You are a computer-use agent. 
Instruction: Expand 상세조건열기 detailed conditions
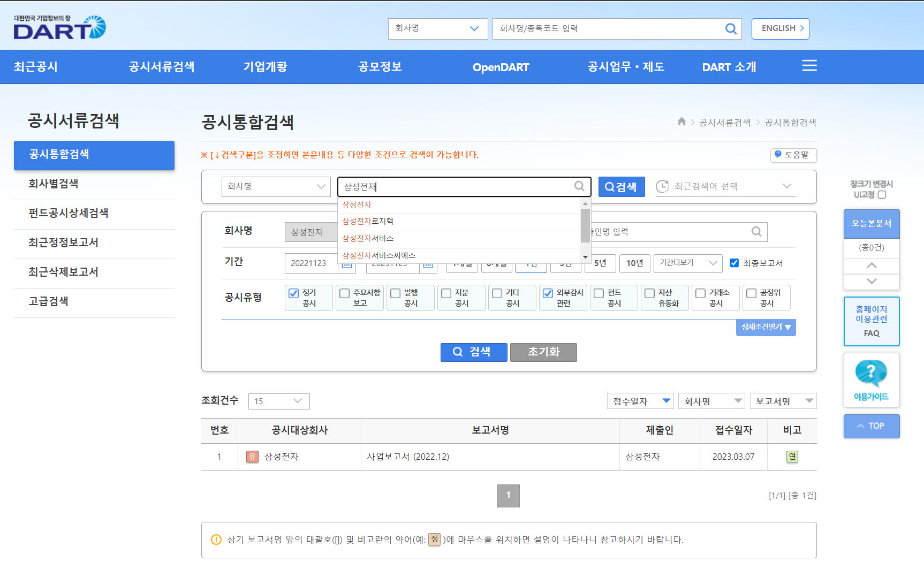pyautogui.click(x=766, y=327)
